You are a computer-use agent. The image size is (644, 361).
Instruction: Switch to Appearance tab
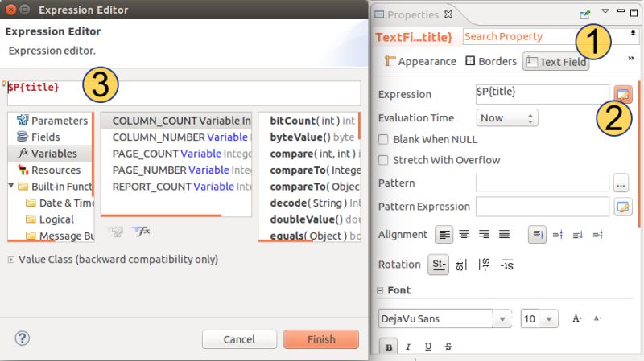click(x=420, y=62)
